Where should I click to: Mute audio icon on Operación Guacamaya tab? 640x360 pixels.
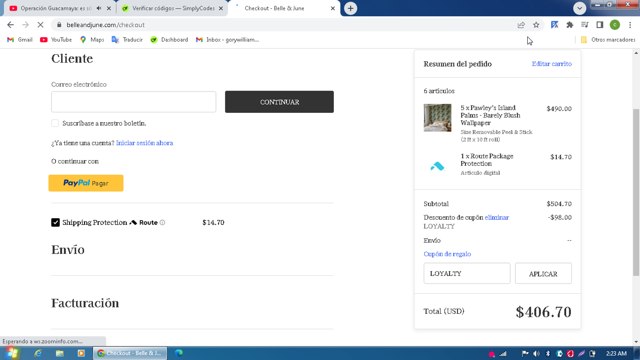coord(99,8)
